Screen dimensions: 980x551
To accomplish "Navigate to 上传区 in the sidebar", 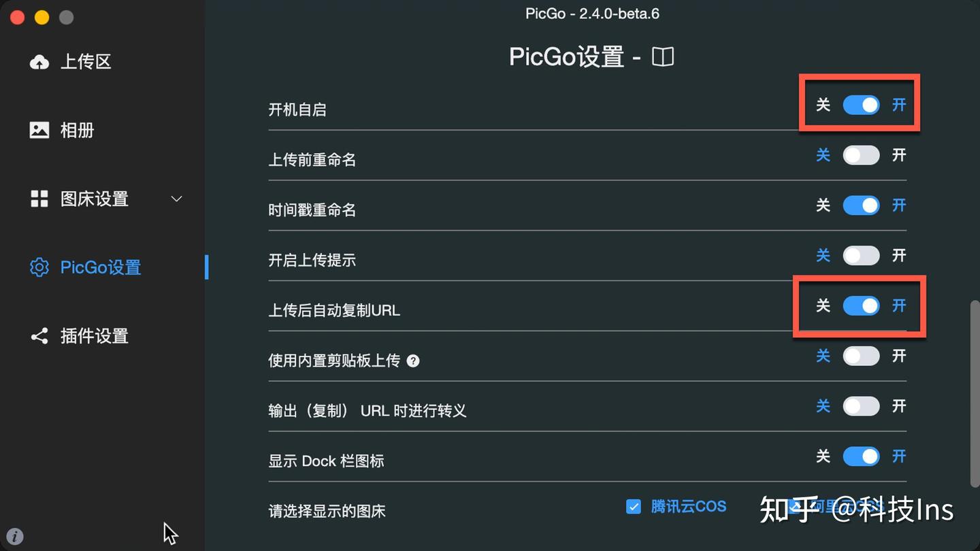I will pyautogui.click(x=84, y=61).
